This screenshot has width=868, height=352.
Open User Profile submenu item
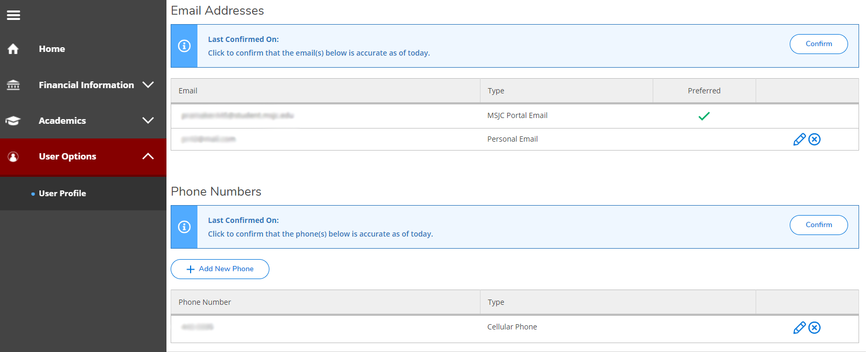pyautogui.click(x=62, y=193)
